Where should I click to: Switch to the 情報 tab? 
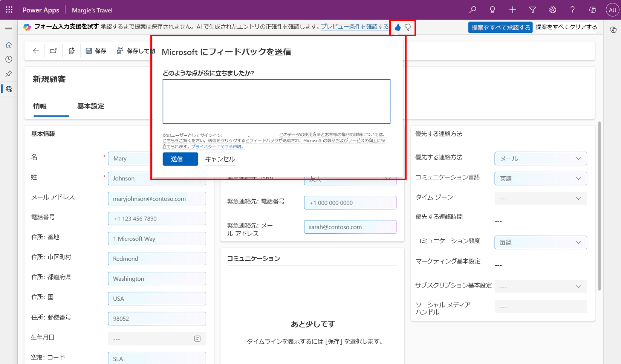(40, 106)
